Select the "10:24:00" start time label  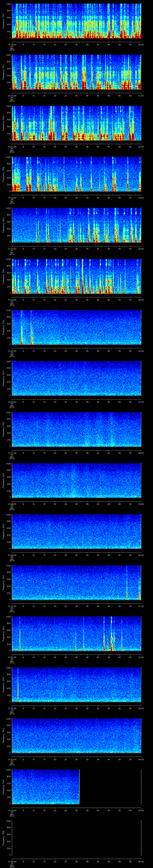pyautogui.click(x=12, y=300)
